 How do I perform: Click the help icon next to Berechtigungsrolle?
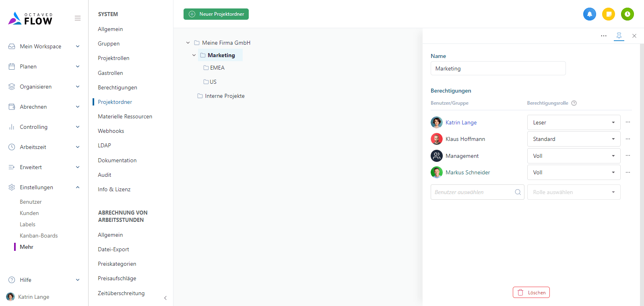tap(574, 103)
